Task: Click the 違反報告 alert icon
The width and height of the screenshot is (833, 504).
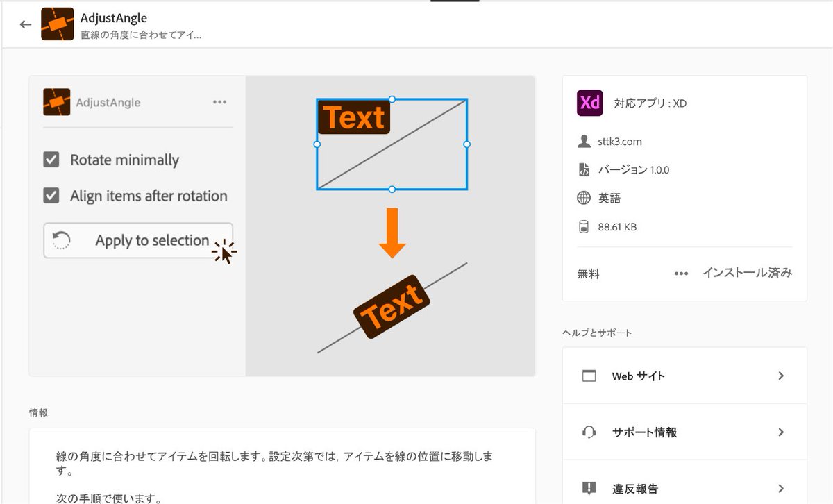Action: (589, 488)
